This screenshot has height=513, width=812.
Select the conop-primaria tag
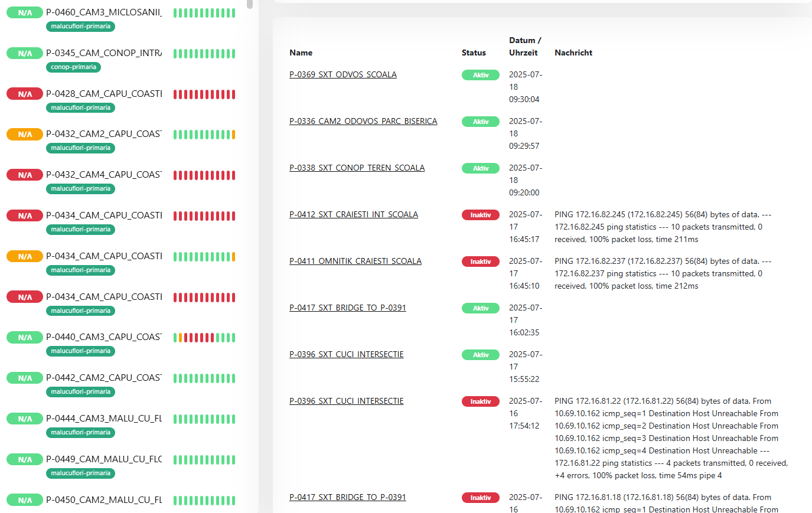pyautogui.click(x=73, y=67)
